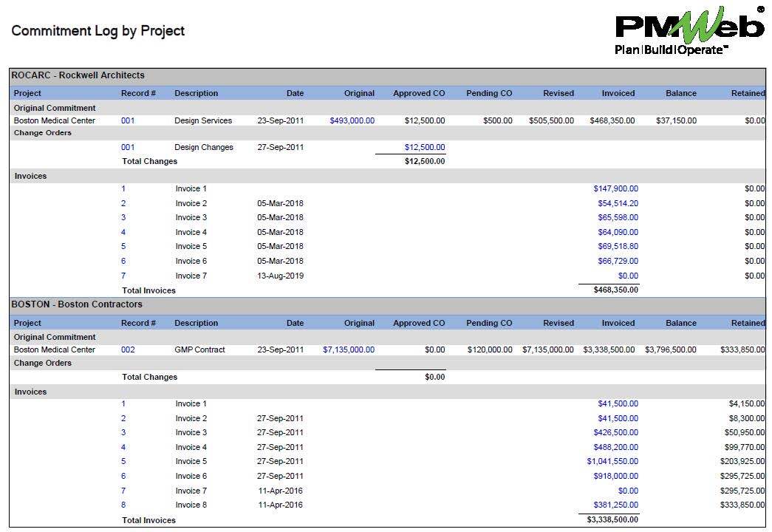Click the Total Changes $12,500.00 value

tap(424, 162)
